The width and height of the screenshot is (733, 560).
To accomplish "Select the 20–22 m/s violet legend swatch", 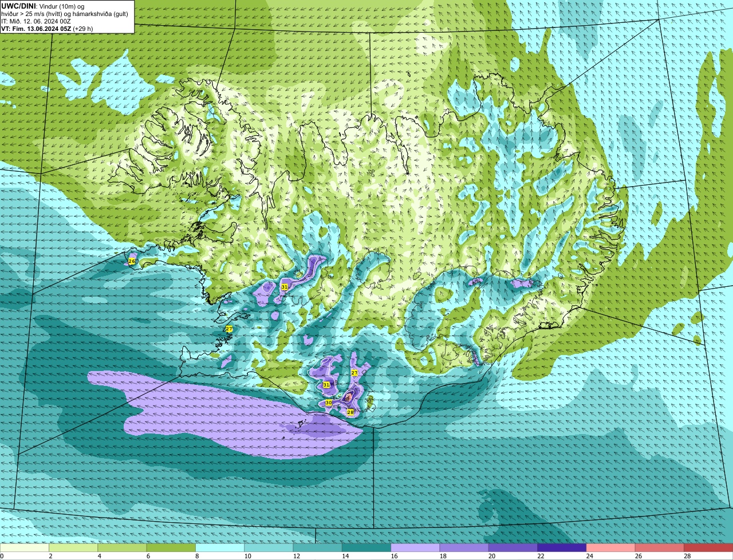I will point(513,547).
